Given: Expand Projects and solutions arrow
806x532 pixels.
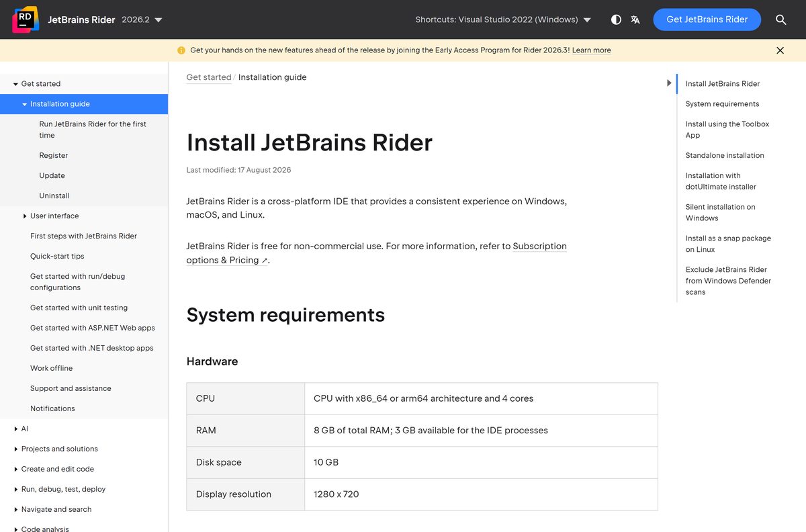Looking at the screenshot, I should coord(15,449).
